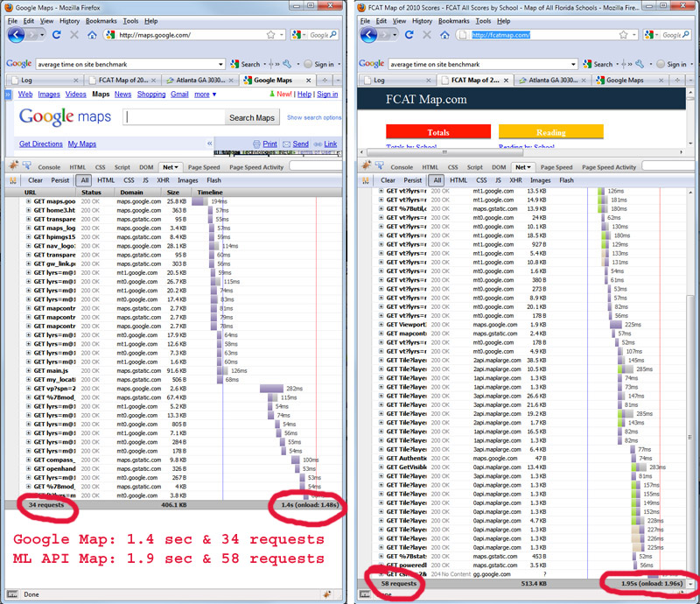700x604 pixels.
Task: Expand the GET main.js request row
Action: point(29,371)
